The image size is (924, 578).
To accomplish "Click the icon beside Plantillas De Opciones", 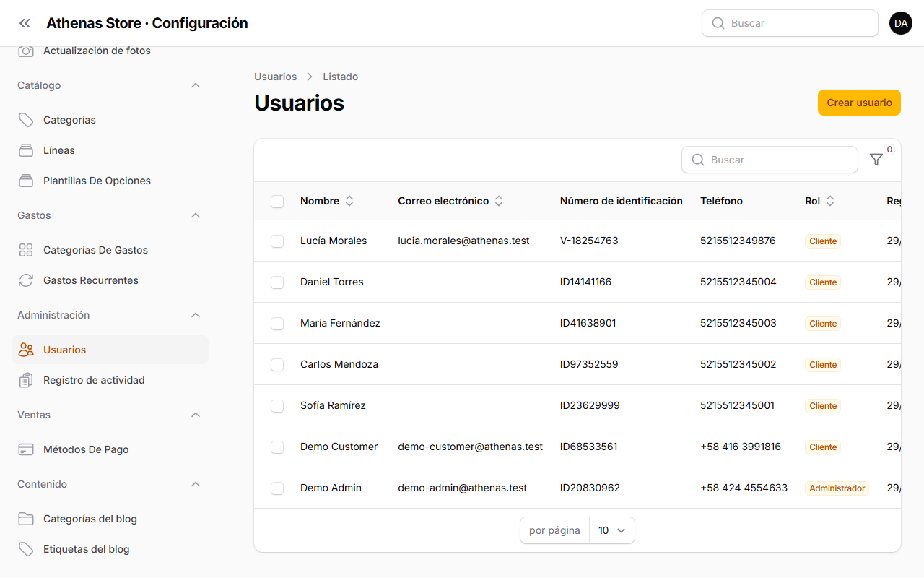I will [x=26, y=181].
